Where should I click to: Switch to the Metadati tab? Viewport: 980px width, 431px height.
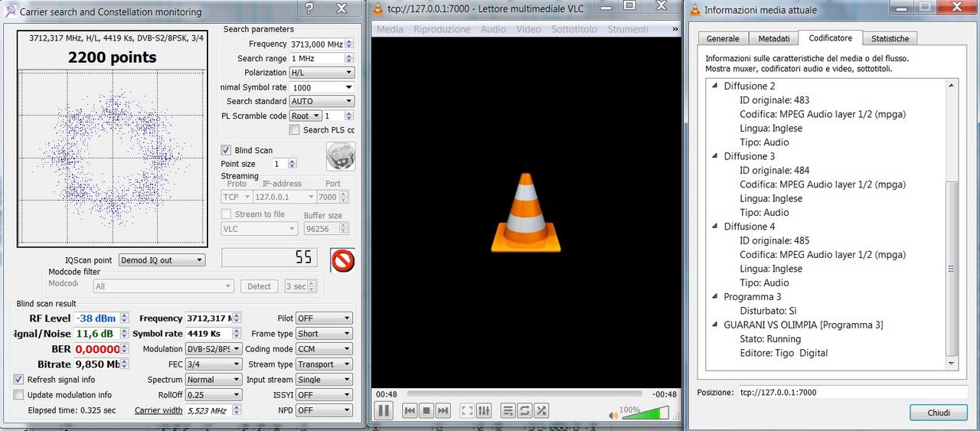773,38
